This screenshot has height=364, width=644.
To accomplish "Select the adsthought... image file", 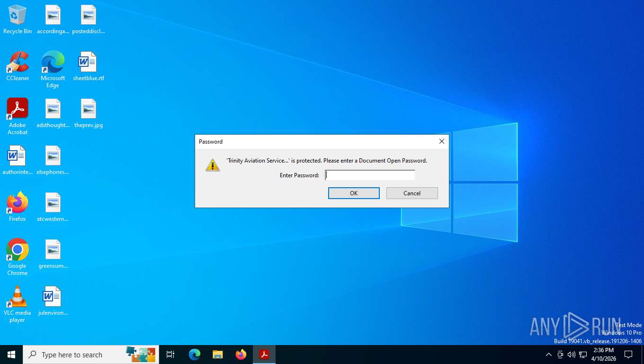I will (53, 113).
